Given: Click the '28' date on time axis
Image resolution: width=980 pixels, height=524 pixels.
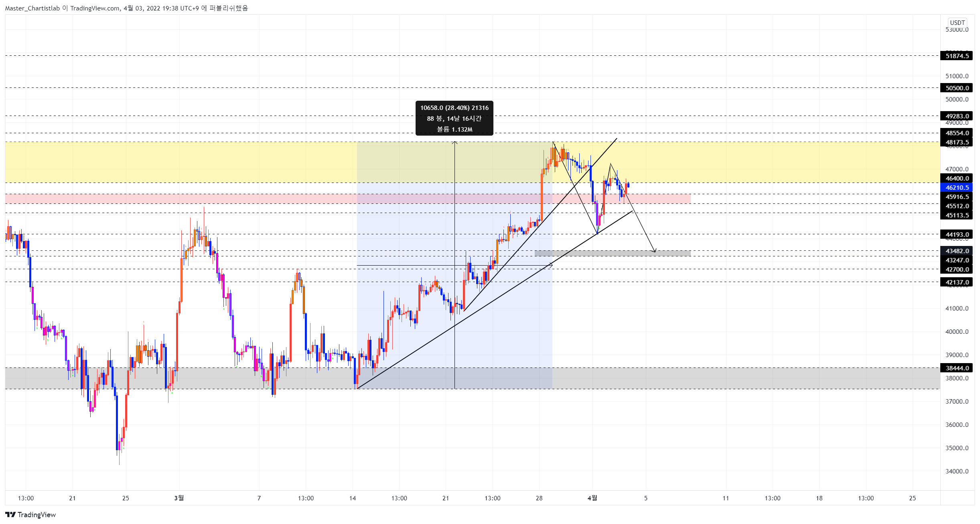Looking at the screenshot, I should [x=539, y=498].
